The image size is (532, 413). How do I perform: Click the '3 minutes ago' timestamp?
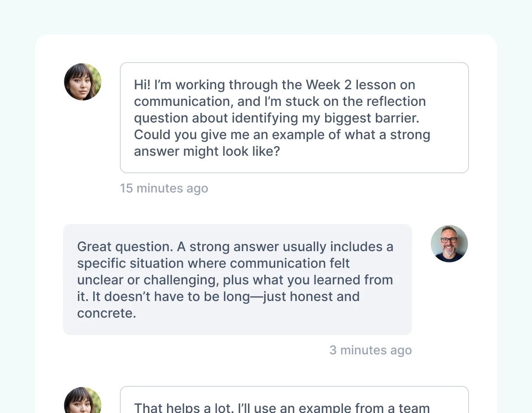371,350
